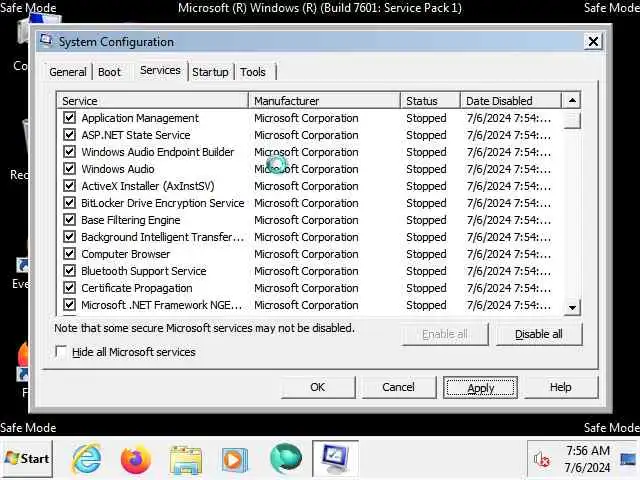The width and height of the screenshot is (640, 480).
Task: Uncheck ASP.NET State Service
Action: (69, 135)
